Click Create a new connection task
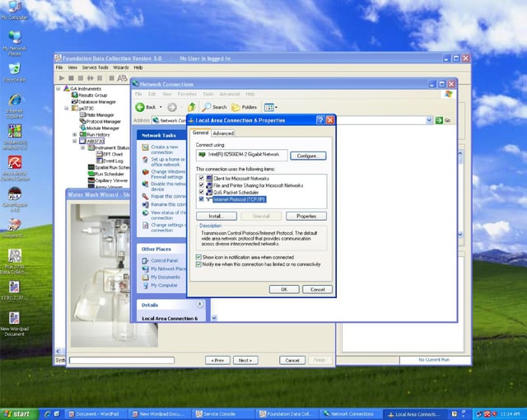The height and width of the screenshot is (420, 527). click(x=165, y=150)
